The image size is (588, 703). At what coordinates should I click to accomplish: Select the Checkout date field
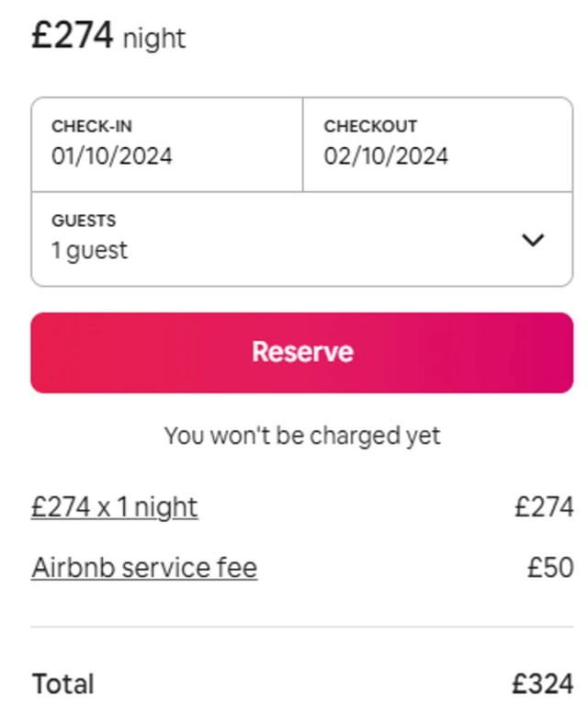pyautogui.click(x=437, y=144)
